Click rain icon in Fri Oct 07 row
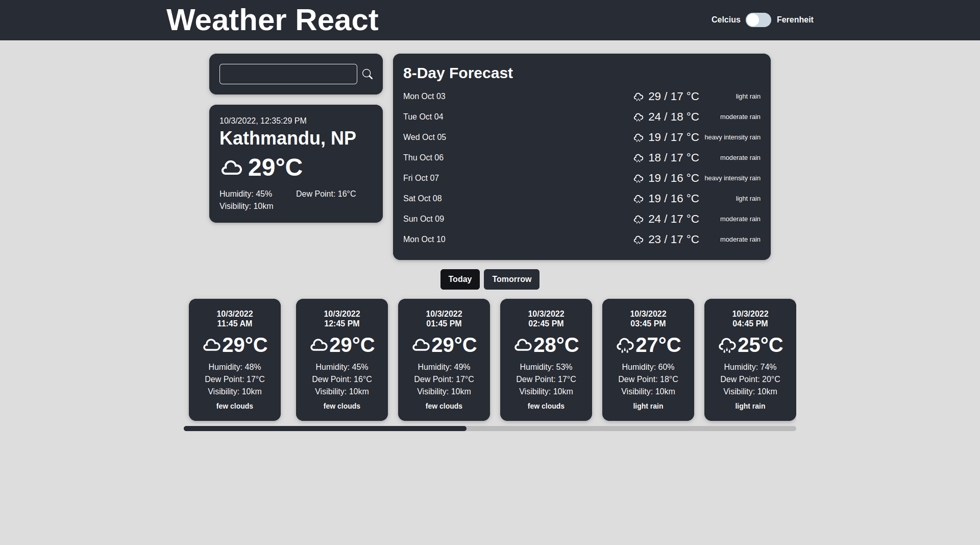 tap(639, 178)
